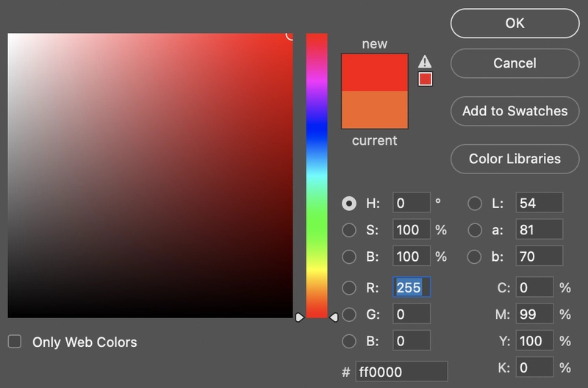
Task: Click the K black percent field
Action: (534, 367)
